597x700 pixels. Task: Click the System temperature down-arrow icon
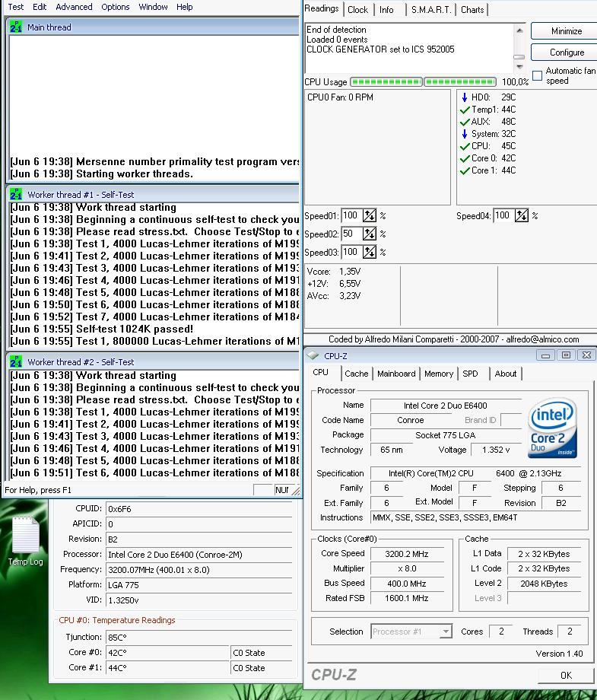[465, 134]
